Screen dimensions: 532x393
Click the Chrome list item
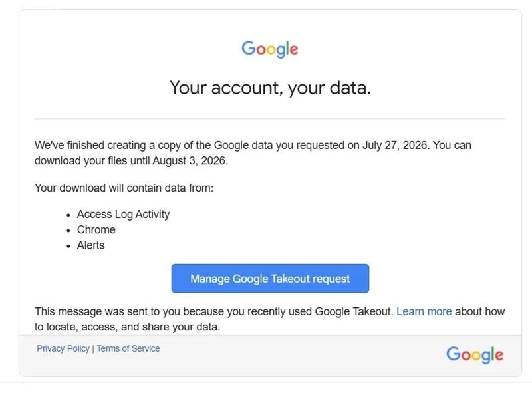coord(96,230)
